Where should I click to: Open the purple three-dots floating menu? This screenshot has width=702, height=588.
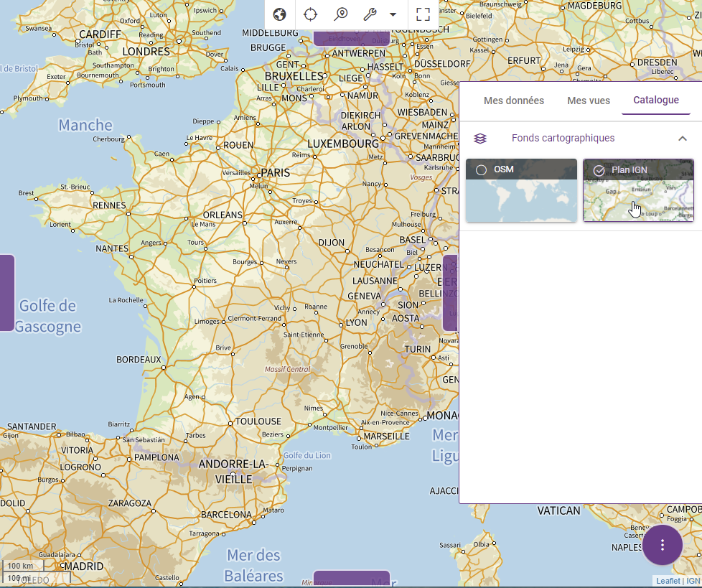[x=662, y=545]
